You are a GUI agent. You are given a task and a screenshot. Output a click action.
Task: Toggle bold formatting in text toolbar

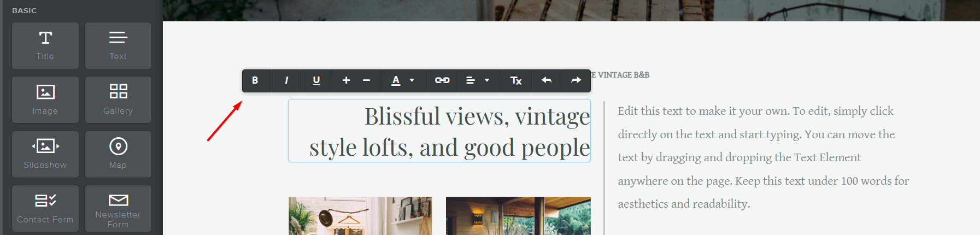pyautogui.click(x=255, y=80)
